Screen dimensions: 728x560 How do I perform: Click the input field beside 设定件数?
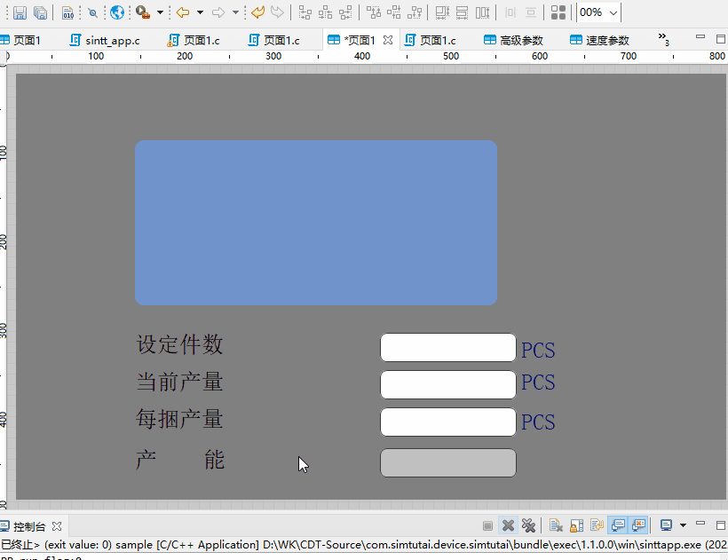click(447, 347)
